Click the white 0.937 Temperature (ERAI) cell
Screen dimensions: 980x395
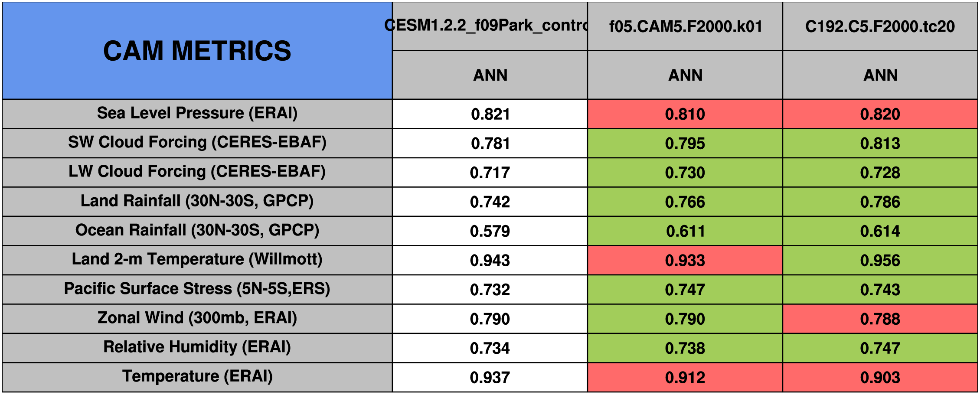[x=490, y=377]
